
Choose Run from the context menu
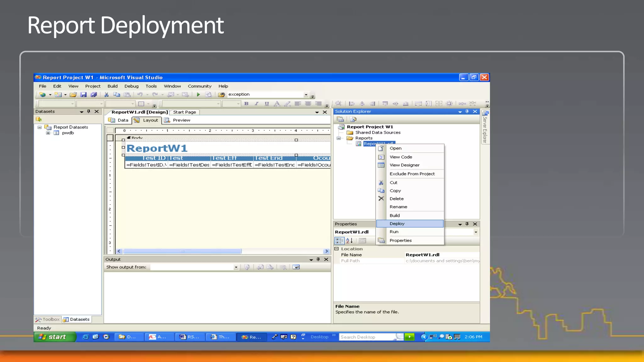click(x=410, y=232)
